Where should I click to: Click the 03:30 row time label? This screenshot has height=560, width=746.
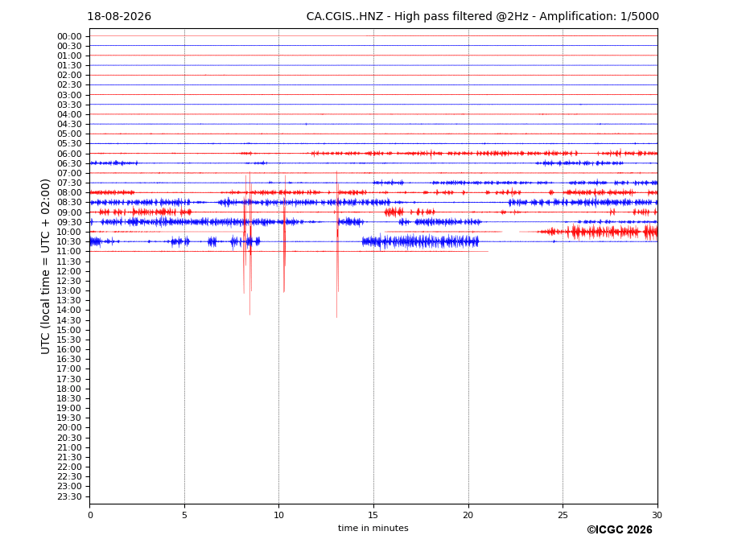(69, 105)
